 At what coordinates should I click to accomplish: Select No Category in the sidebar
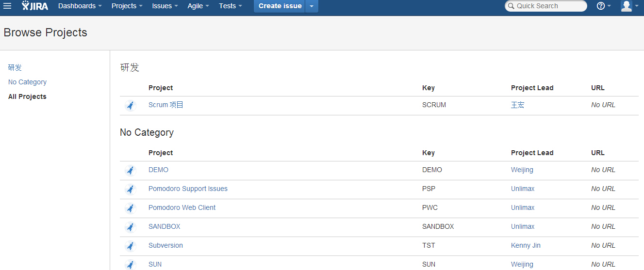click(27, 82)
